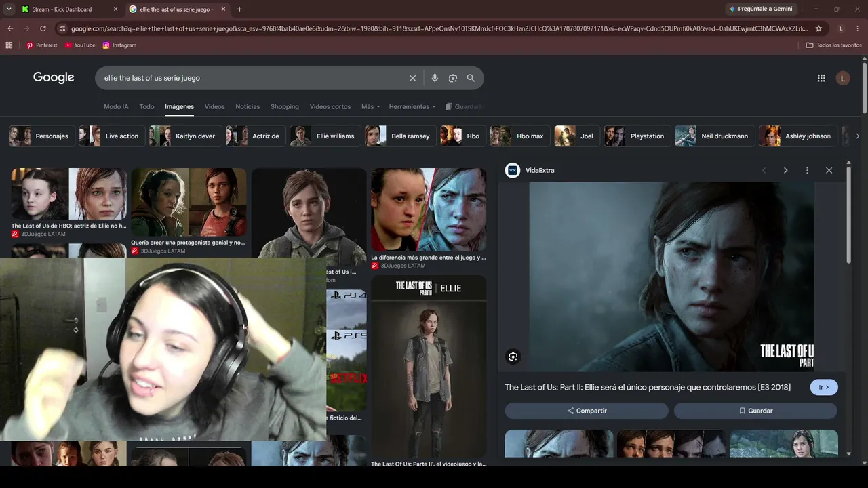
Task: Search inside the preview image with Lens
Action: point(513,357)
